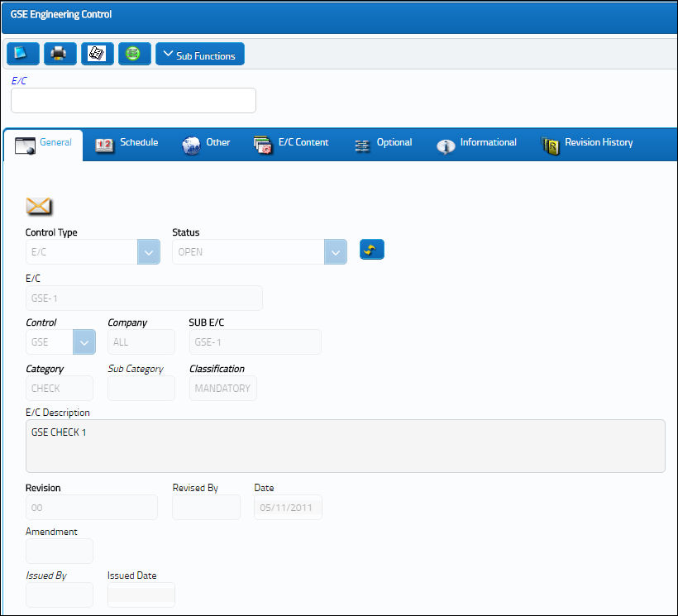The height and width of the screenshot is (616, 678).
Task: Click the Amendment field
Action: click(60, 552)
